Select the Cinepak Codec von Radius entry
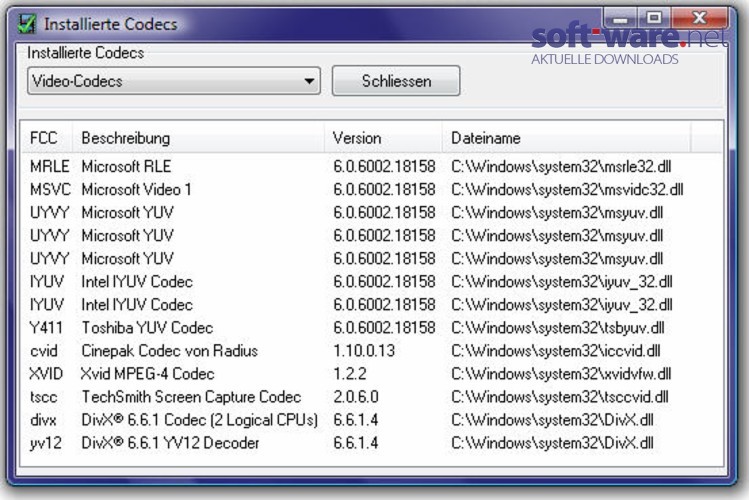Image resolution: width=749 pixels, height=500 pixels. tap(170, 351)
